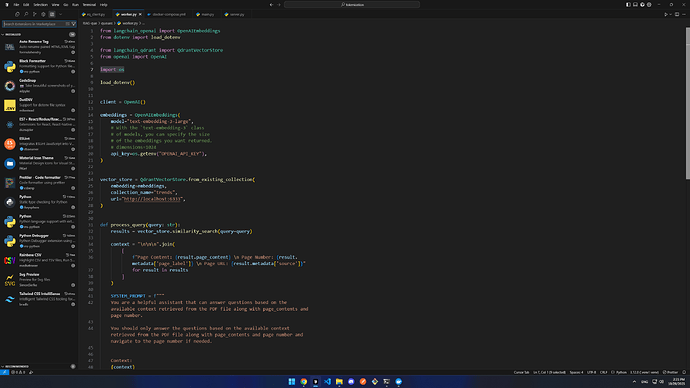Open the View menu
This screenshot has width=690, height=388.
(x=55, y=4)
